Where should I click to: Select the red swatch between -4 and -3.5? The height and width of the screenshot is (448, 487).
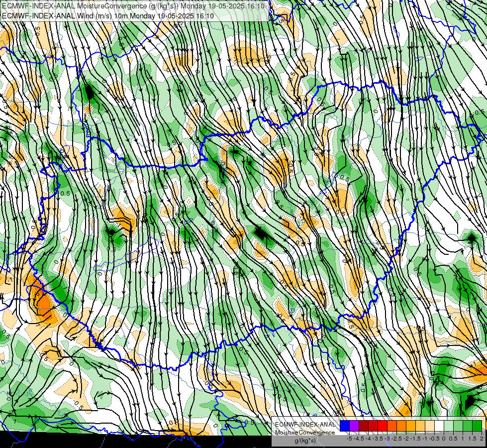coord(373,426)
